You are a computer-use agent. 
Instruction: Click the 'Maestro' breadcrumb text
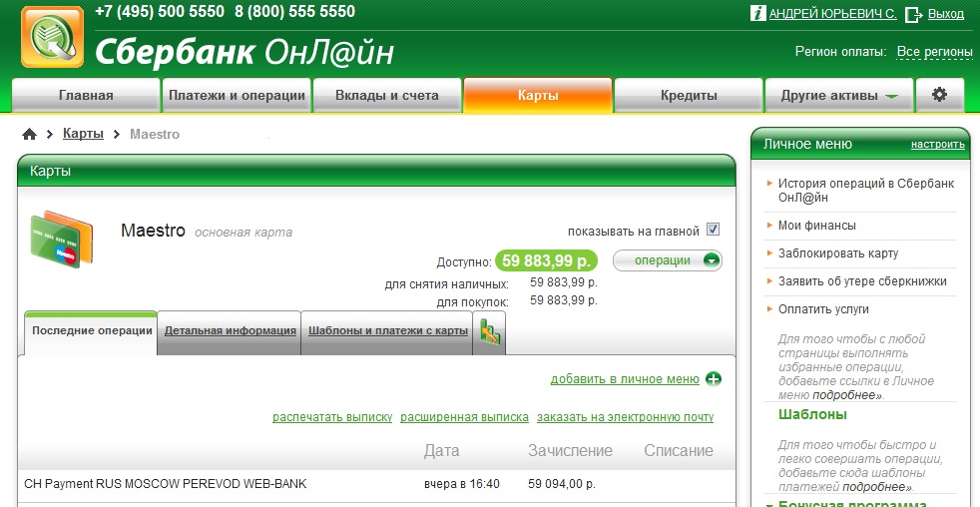[x=155, y=134]
